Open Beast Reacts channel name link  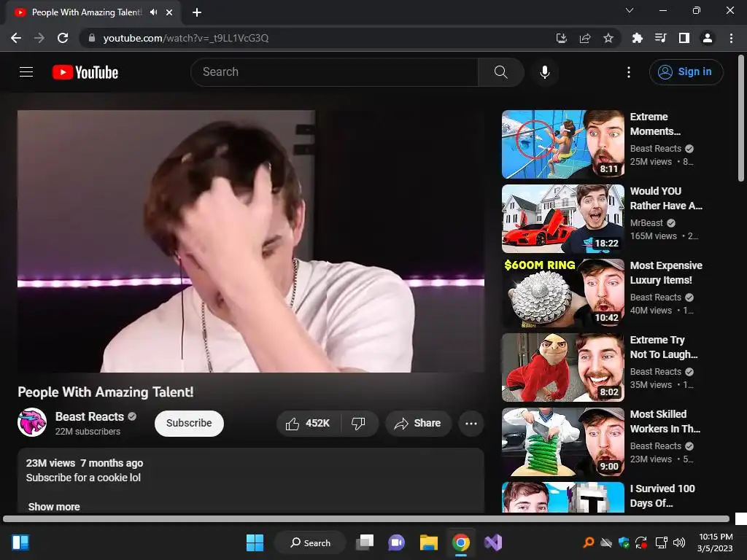tap(90, 416)
